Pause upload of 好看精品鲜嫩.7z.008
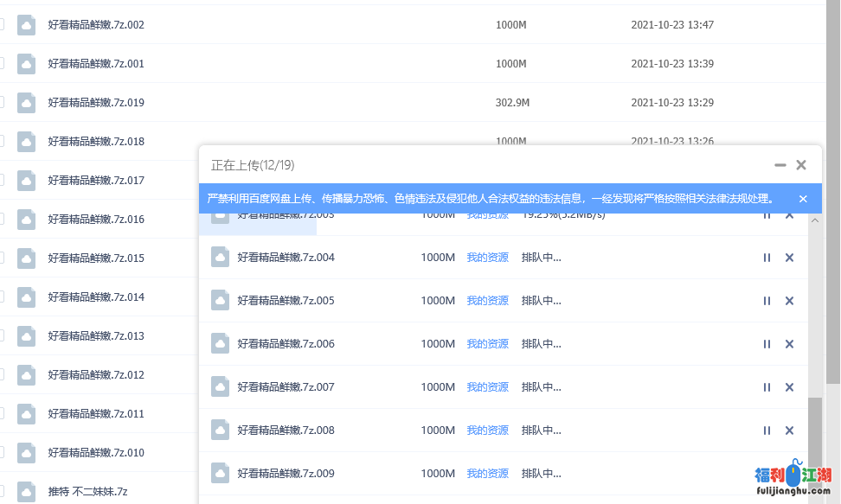The image size is (841, 504). click(x=767, y=431)
